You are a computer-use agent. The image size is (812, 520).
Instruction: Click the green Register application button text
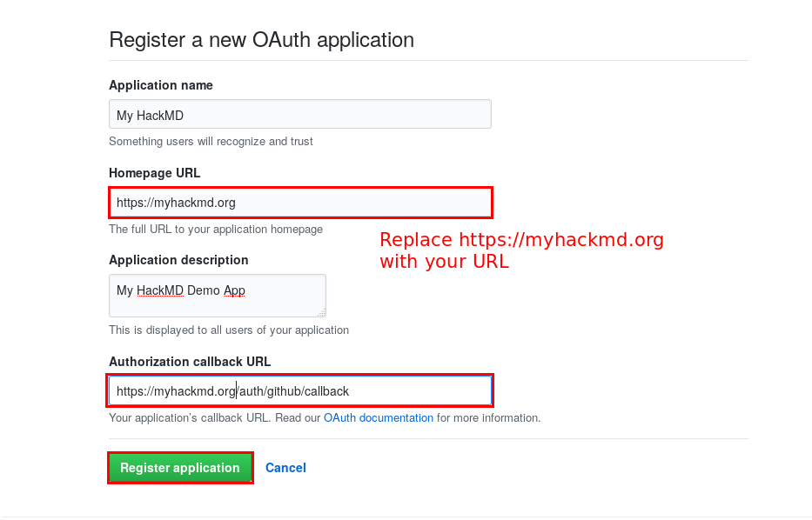[x=180, y=467]
